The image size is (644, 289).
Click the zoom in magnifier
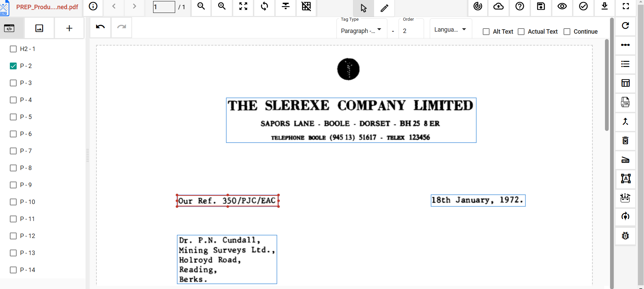(222, 6)
